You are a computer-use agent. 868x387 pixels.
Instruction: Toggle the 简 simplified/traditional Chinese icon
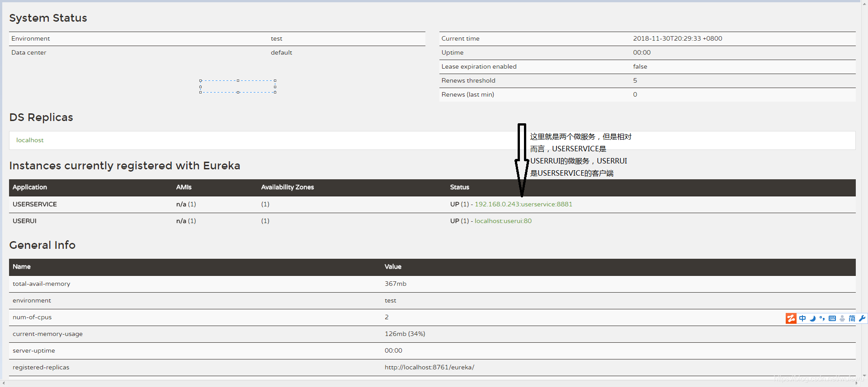coord(852,318)
